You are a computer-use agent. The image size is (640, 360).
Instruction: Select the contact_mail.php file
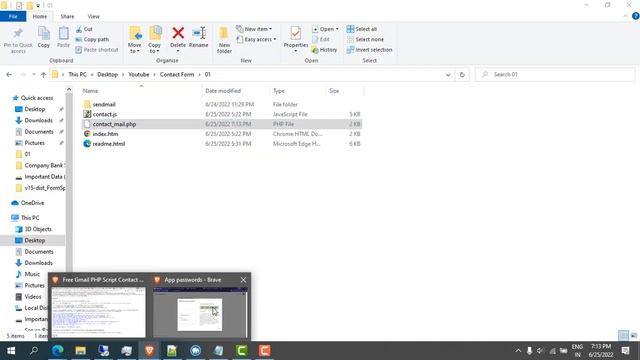(114, 124)
